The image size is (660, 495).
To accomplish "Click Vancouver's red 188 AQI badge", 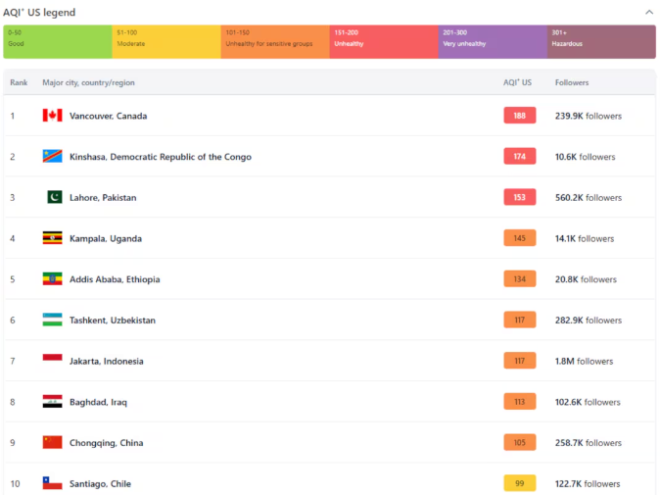I will tap(519, 116).
